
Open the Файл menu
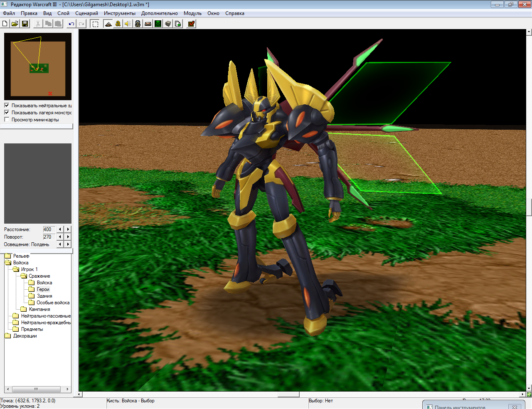(x=9, y=13)
